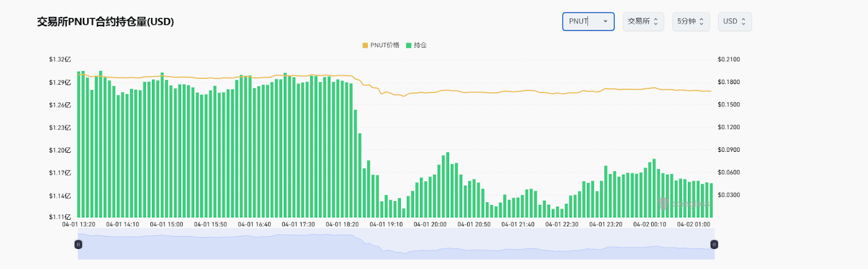Click the $1.32亿 left axis label
868x269 pixels.
tap(60, 60)
